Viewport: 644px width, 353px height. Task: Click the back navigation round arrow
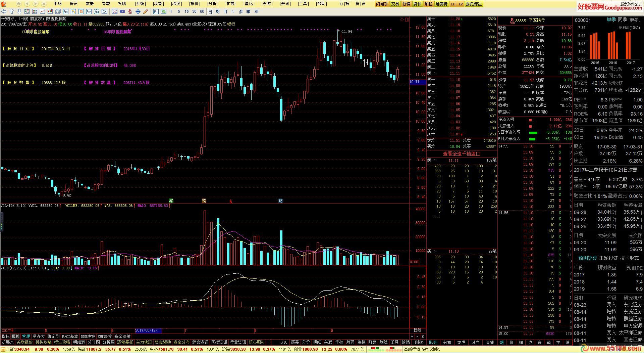pos(28,4)
